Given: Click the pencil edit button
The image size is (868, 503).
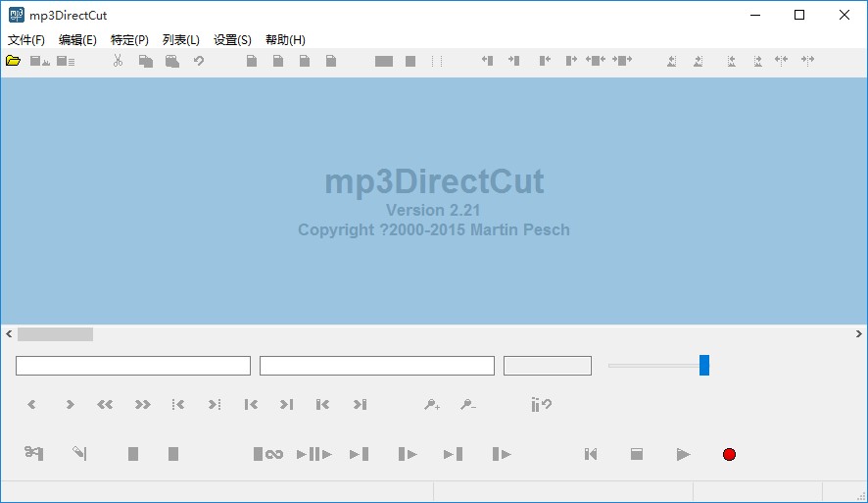Looking at the screenshot, I should point(79,453).
